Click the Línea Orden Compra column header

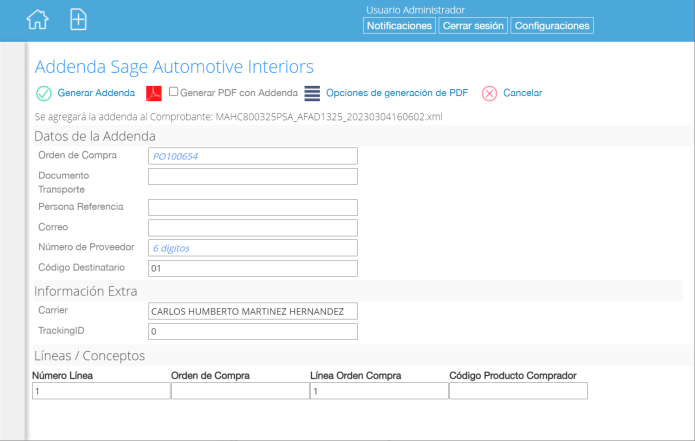(355, 375)
